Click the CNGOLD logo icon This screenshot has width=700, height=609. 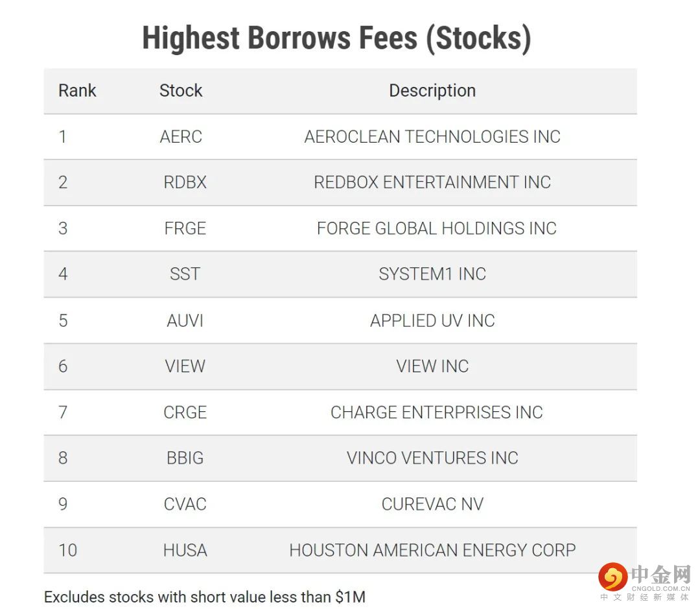612,577
